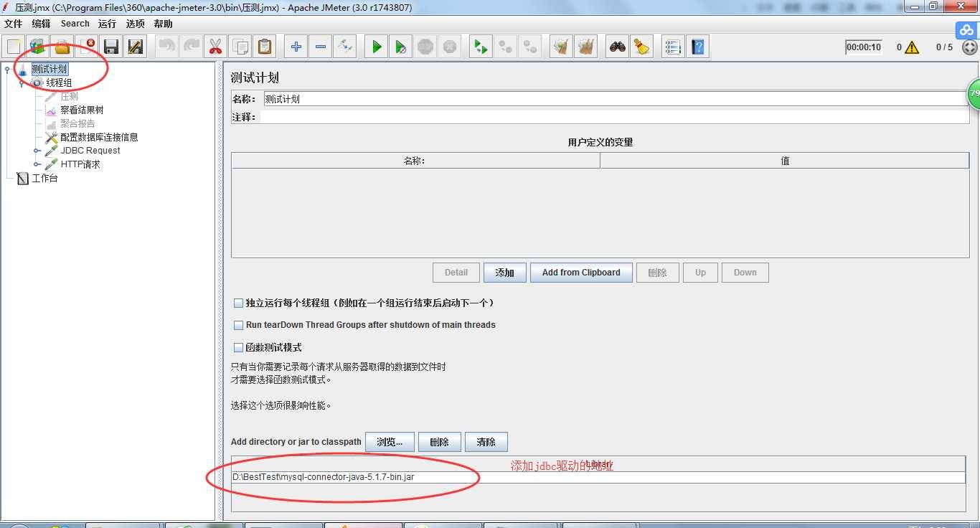Select 线程组 in the tree
Image resolution: width=980 pixels, height=528 pixels.
[x=59, y=83]
